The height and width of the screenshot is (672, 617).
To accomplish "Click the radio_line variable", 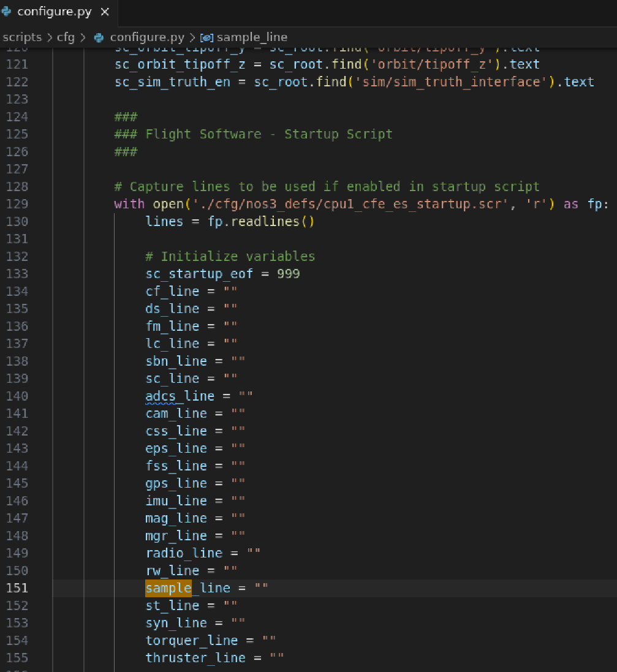I will (x=184, y=553).
